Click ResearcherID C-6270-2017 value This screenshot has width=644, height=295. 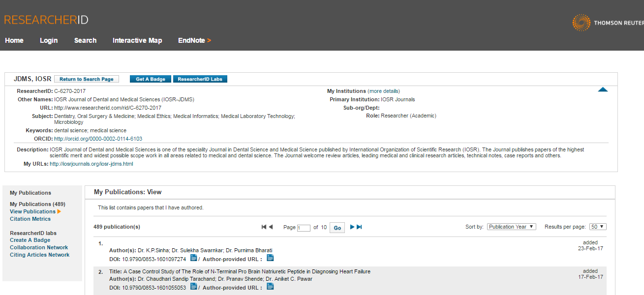[70, 91]
